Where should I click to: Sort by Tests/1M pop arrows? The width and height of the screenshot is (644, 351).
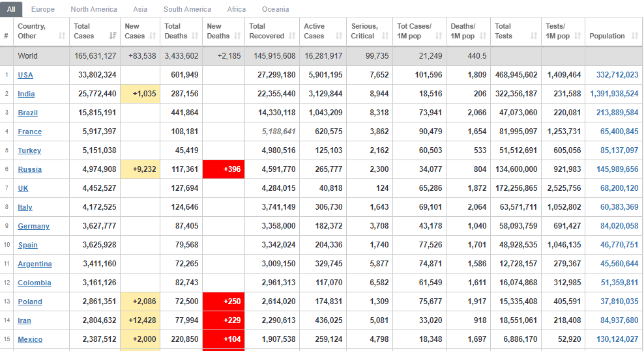tap(578, 36)
